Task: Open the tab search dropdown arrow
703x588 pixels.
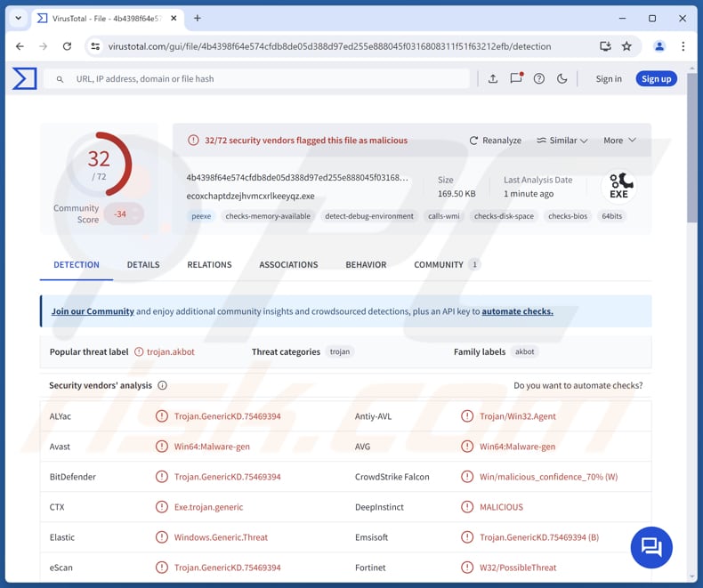Action: [19, 19]
